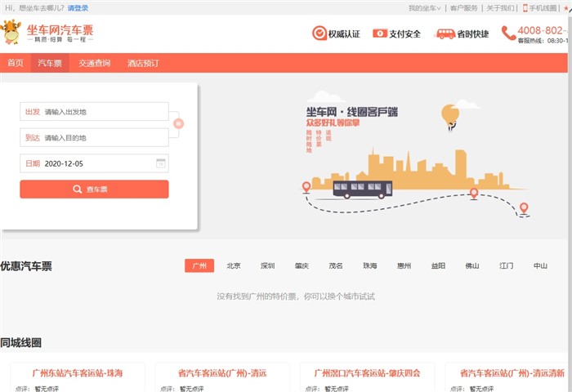Click the phone hotline icon
Image resolution: width=572 pixels, height=392 pixels.
point(508,33)
